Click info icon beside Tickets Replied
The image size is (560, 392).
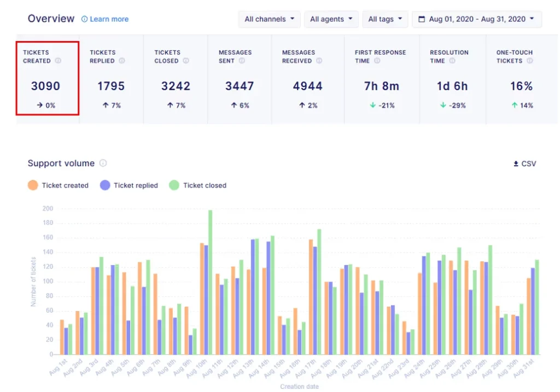122,61
